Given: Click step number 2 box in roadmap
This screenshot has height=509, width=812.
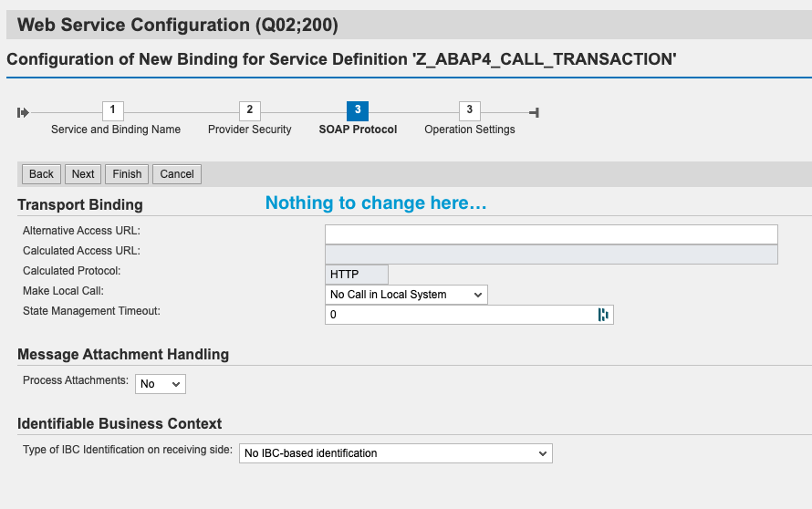Looking at the screenshot, I should [x=249, y=110].
